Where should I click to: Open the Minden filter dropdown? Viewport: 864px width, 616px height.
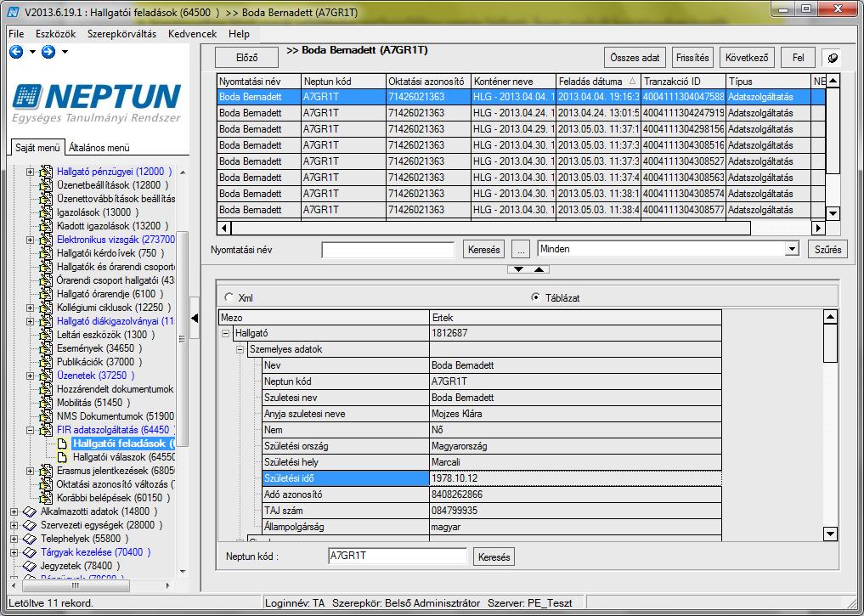792,249
